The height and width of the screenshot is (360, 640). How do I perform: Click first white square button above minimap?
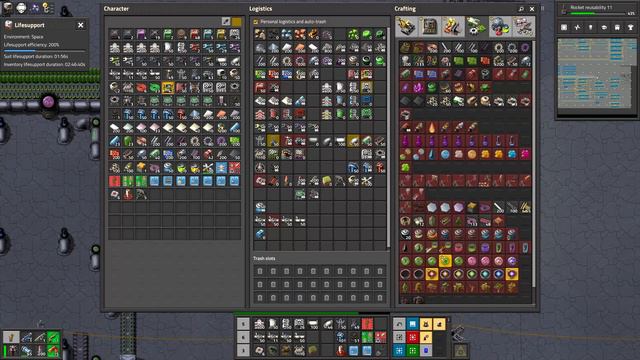[564, 27]
